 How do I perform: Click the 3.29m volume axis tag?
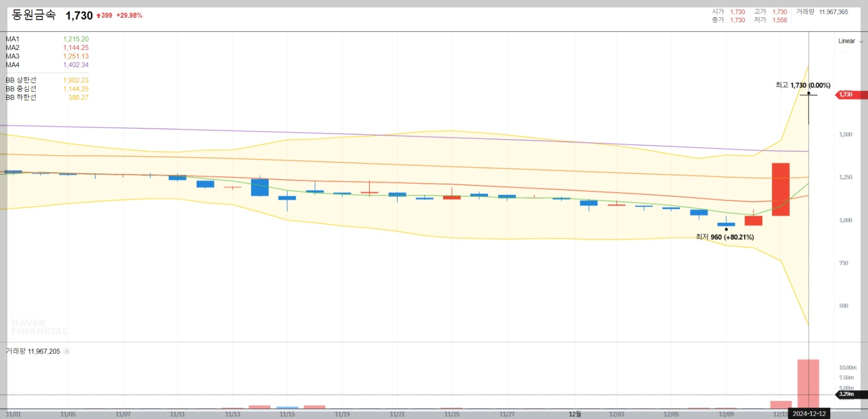[851, 394]
